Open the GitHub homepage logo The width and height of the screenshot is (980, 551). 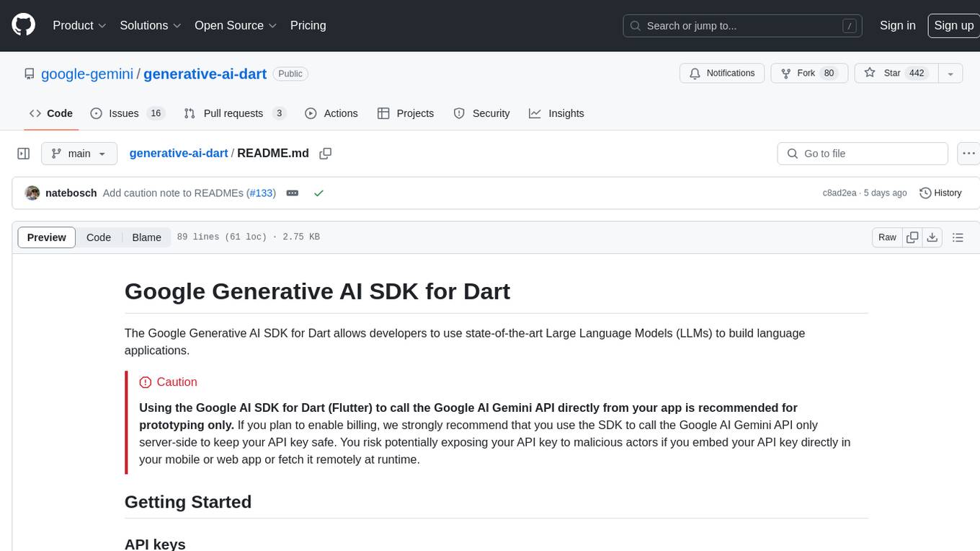23,25
